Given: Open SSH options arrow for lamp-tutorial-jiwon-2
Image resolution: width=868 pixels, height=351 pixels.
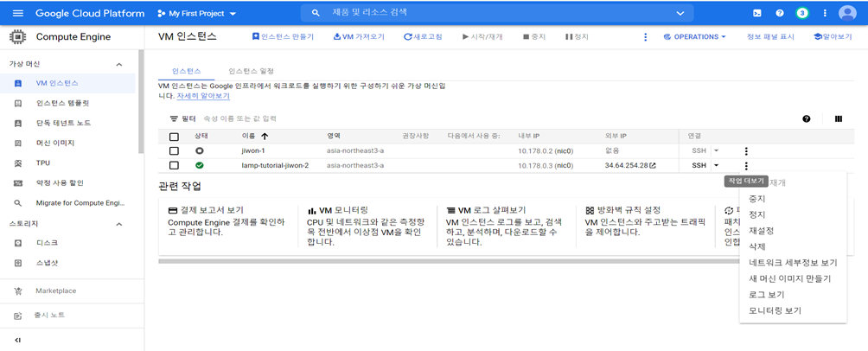Looking at the screenshot, I should pyautogui.click(x=716, y=165).
